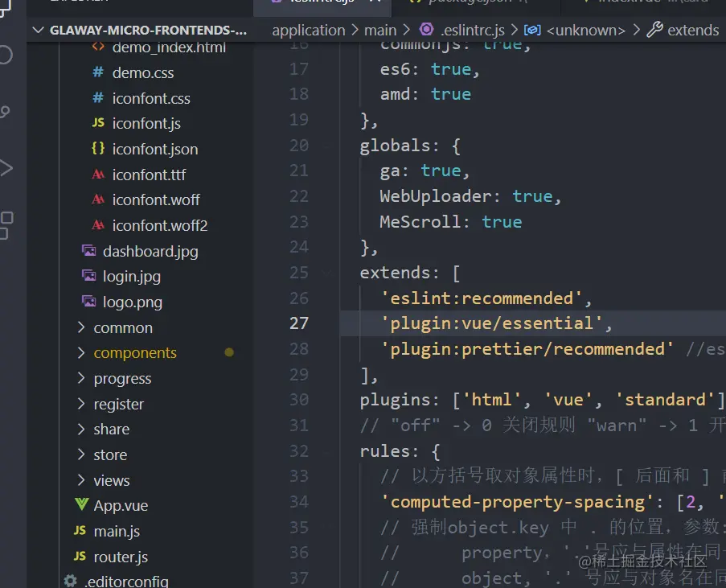Image resolution: width=726 pixels, height=588 pixels.
Task: Open .editorconfig file
Action: click(126, 581)
